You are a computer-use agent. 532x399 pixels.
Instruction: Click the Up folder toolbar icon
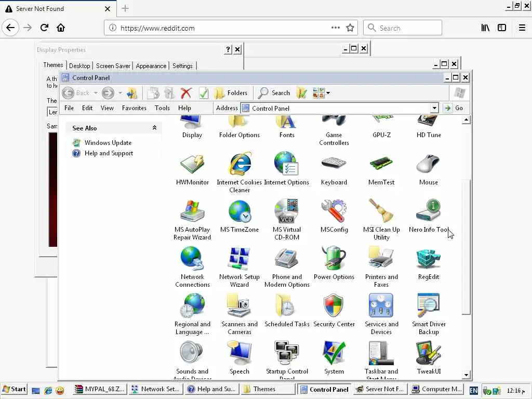pos(131,92)
